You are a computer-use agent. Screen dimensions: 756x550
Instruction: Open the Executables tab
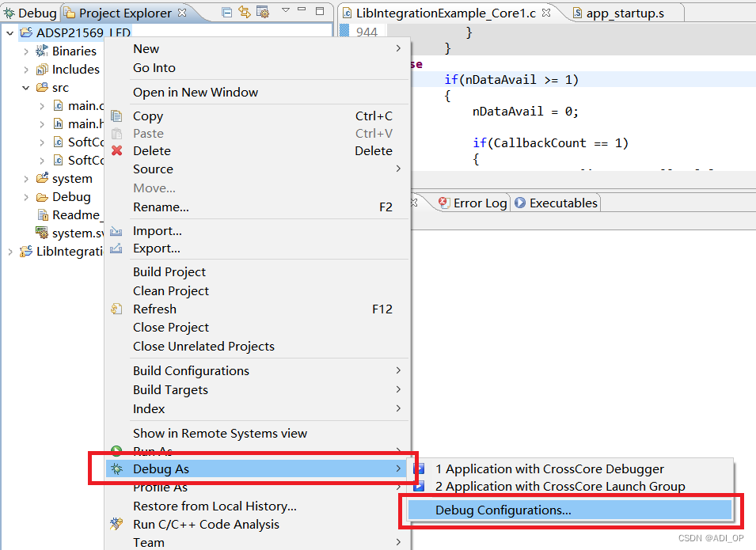[556, 203]
